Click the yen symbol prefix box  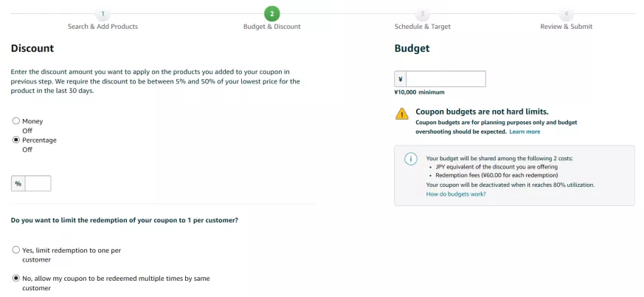tap(401, 79)
